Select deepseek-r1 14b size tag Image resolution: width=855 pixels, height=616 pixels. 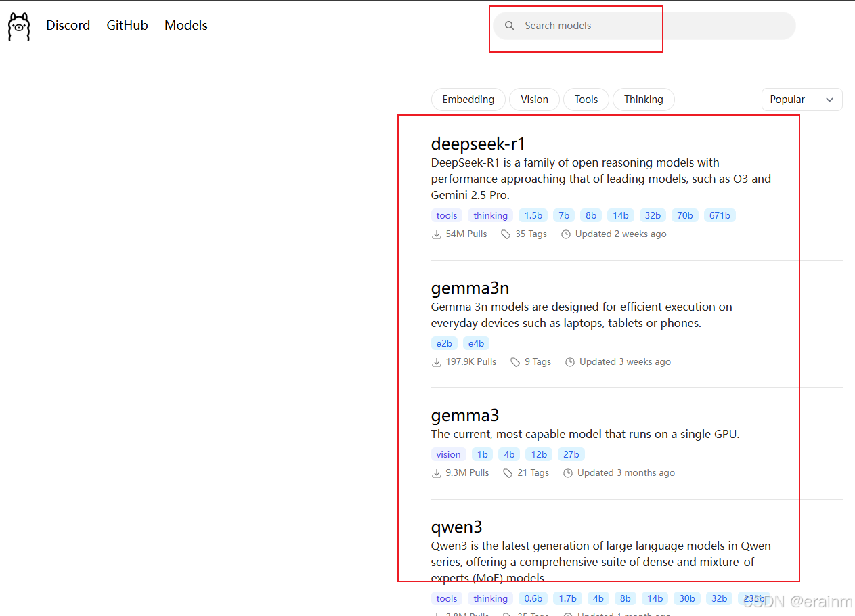coord(621,215)
